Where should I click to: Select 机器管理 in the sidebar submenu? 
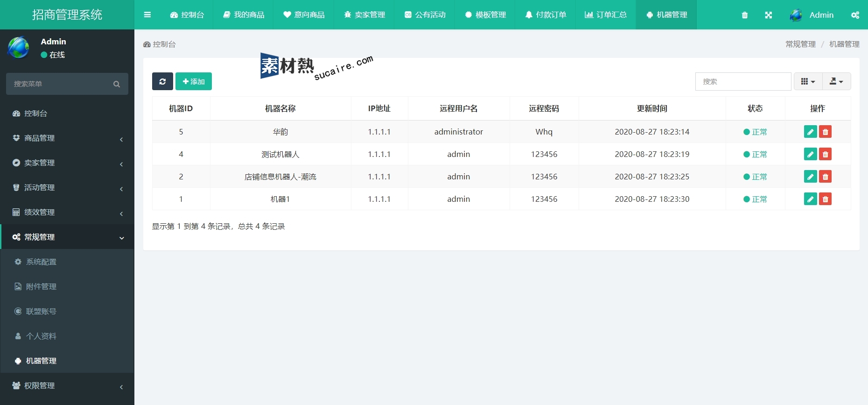[x=67, y=361]
